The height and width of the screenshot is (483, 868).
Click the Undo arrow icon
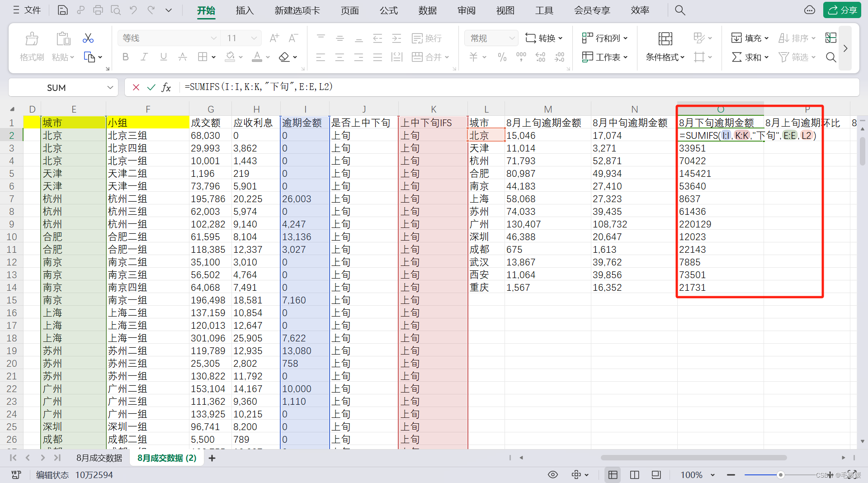[x=133, y=10]
